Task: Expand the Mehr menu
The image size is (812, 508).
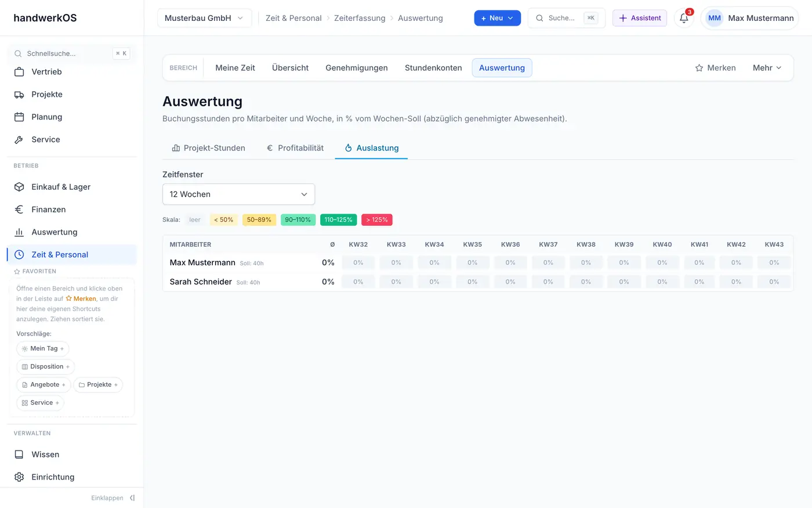Action: (767, 68)
